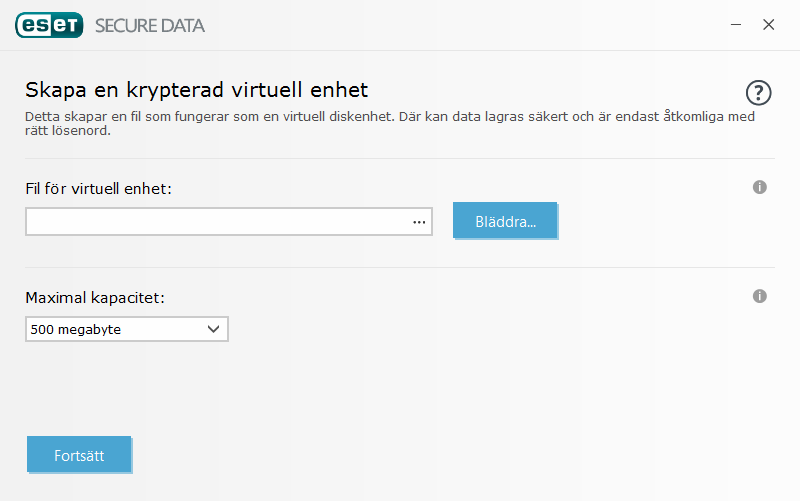
Task: Open help via the question mark icon
Action: pos(759,93)
